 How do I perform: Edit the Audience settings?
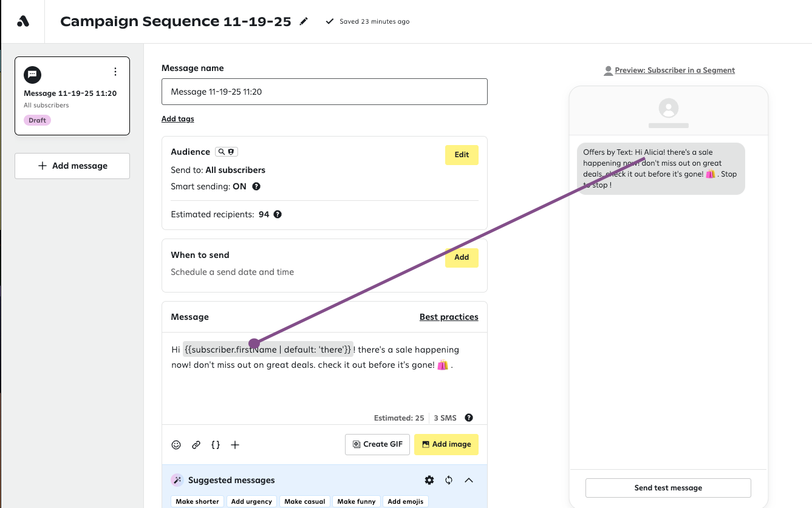click(462, 155)
